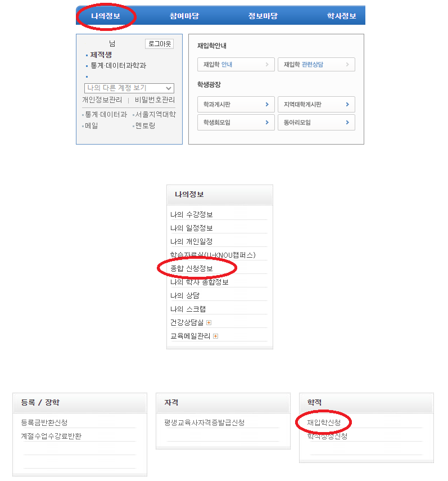Open the 정보마당 top menu
The image size is (448, 481).
[x=263, y=16]
